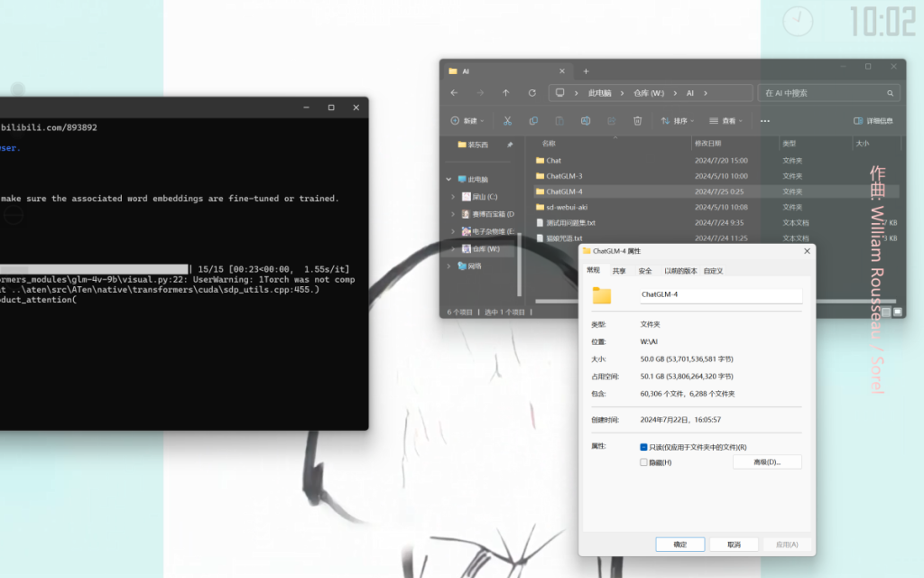Toggle the 详细信息 details pane button

pyautogui.click(x=873, y=121)
